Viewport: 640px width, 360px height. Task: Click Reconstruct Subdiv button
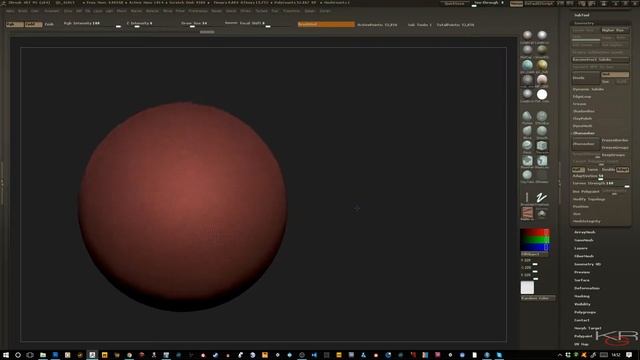(600, 60)
